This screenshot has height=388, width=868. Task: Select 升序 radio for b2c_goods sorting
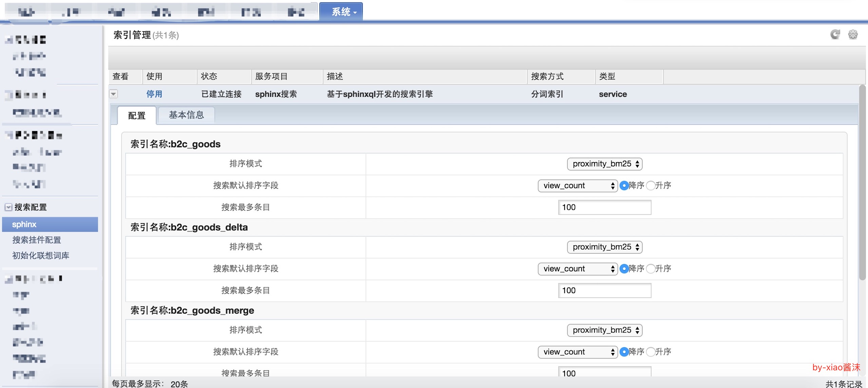(x=650, y=186)
